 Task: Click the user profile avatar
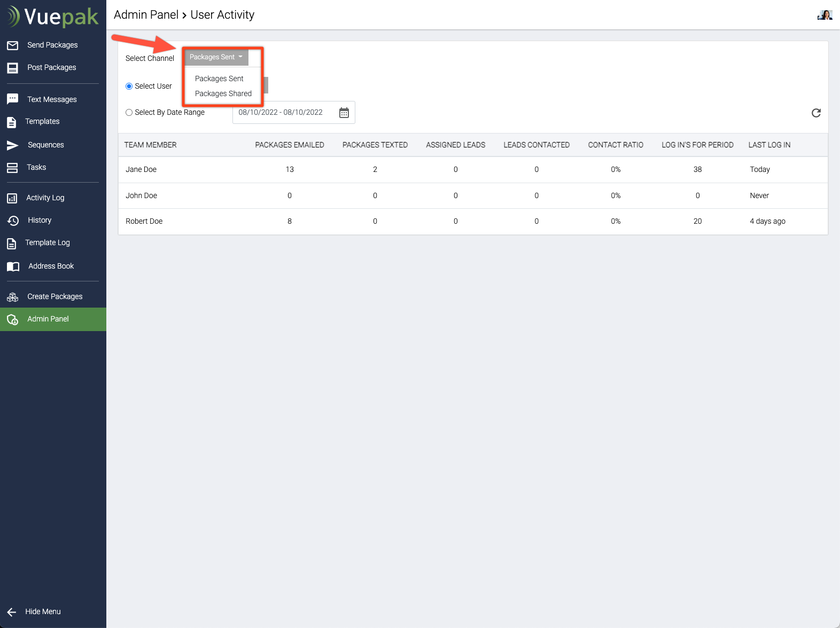tap(825, 15)
